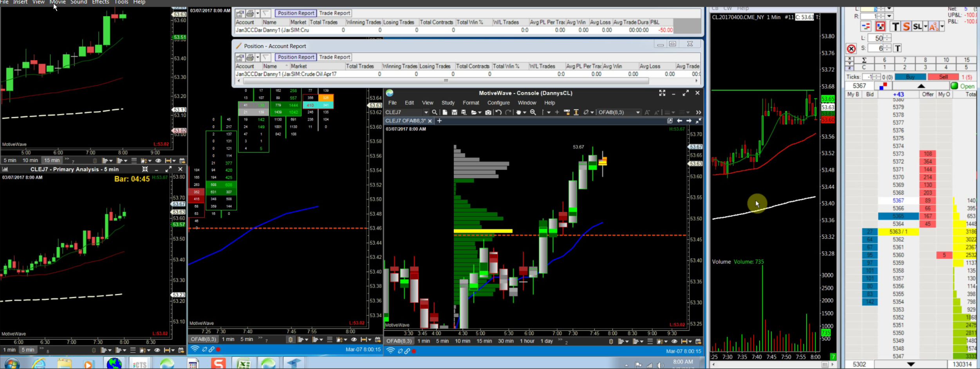Go to next chart with the right arrow
This screenshot has height=369, width=980.
tap(689, 121)
